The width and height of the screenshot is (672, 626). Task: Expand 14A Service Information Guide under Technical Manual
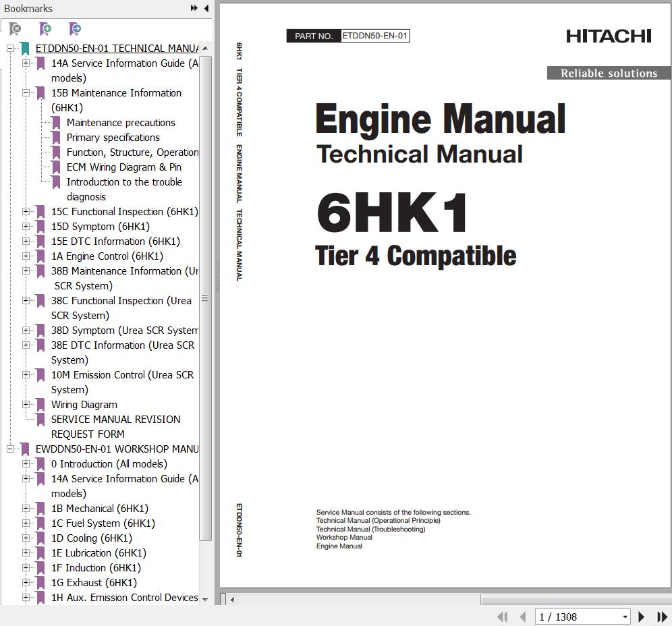click(26, 63)
